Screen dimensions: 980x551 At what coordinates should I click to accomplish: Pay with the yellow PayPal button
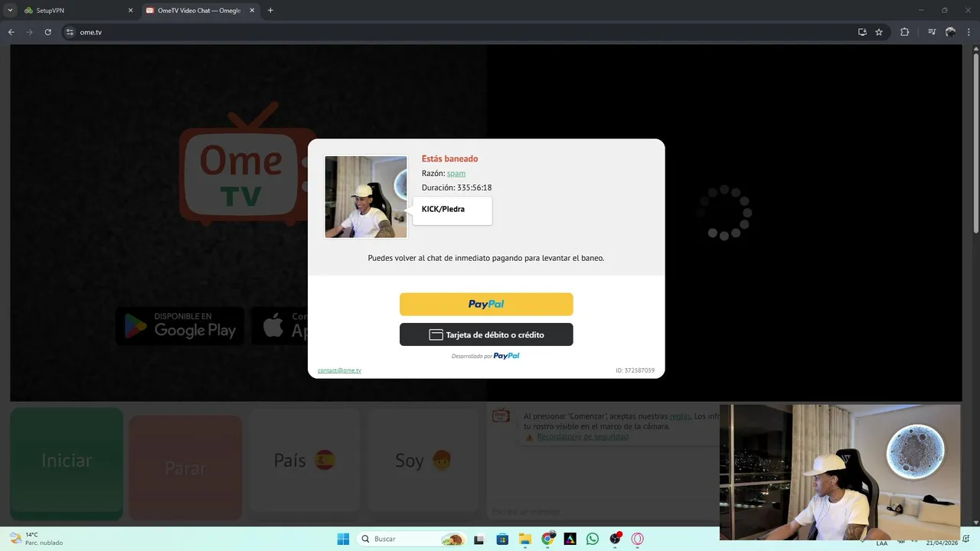pos(486,304)
